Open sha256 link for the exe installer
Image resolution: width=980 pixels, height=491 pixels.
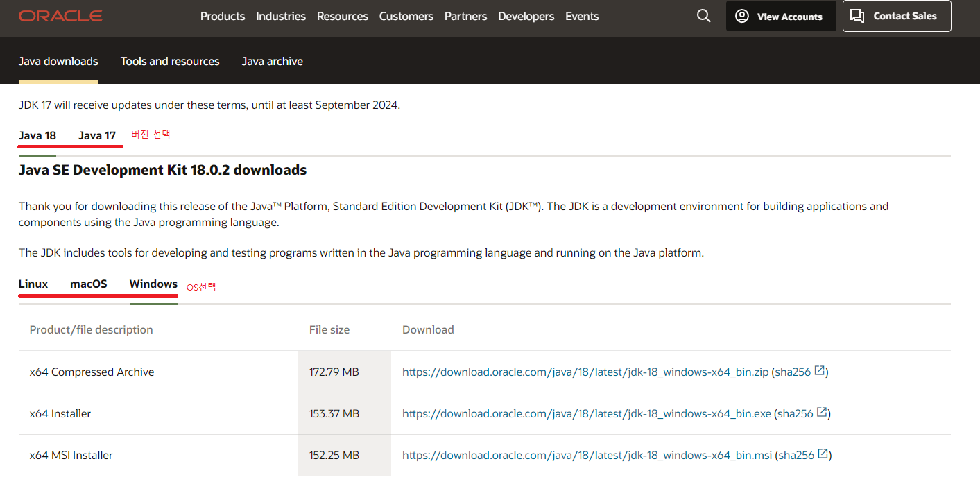(795, 413)
